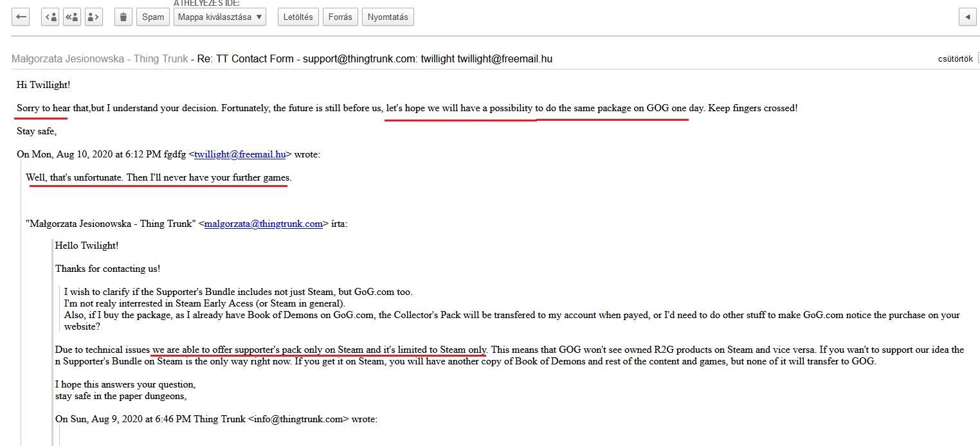Open the twillight@freemail.hu link
The height and width of the screenshot is (446, 980).
[240, 154]
